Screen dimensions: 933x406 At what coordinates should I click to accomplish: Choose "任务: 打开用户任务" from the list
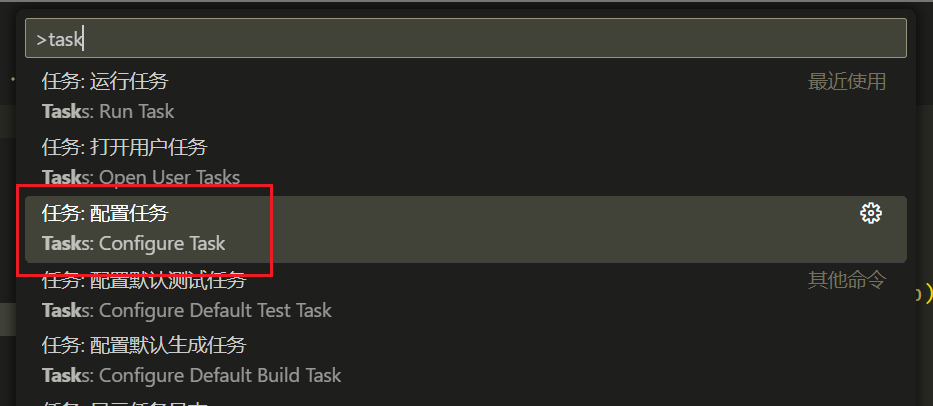tap(124, 148)
